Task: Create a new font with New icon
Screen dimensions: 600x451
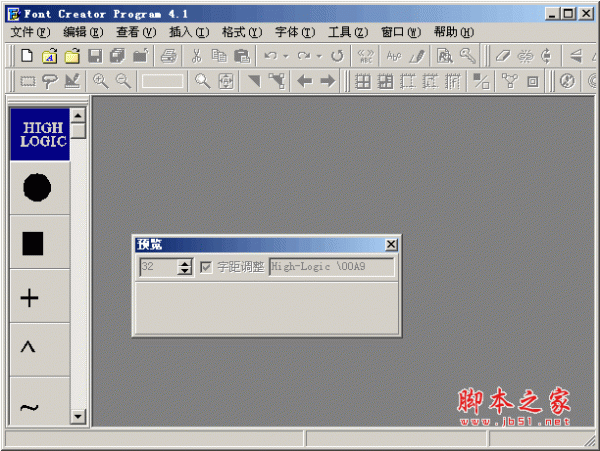Action: [x=27, y=56]
